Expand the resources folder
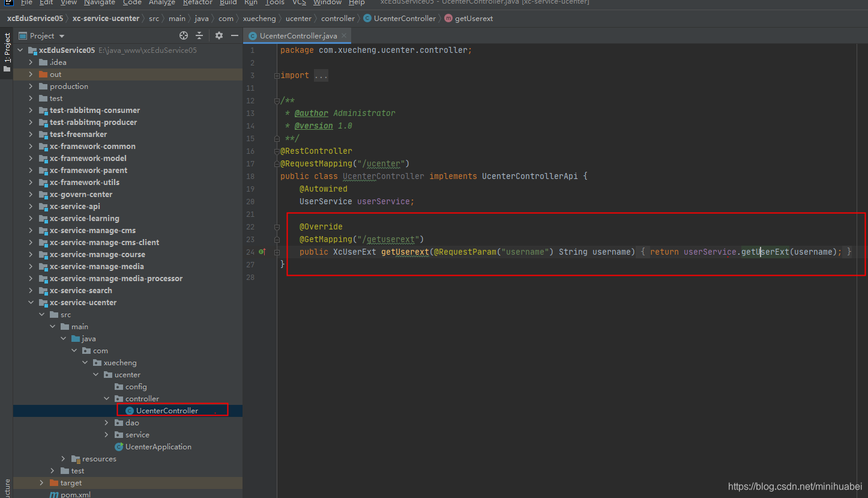Screen dimensions: 868x498 64,459
